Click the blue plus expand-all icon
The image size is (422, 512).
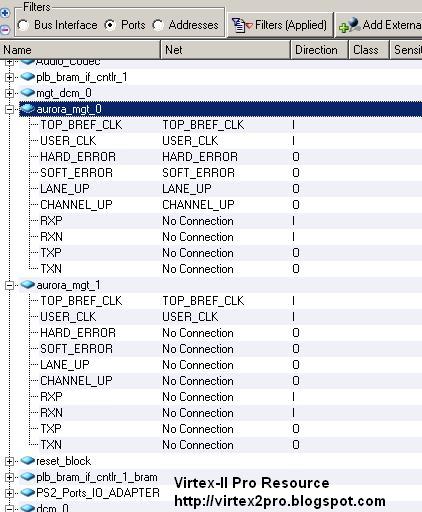(x=5, y=13)
